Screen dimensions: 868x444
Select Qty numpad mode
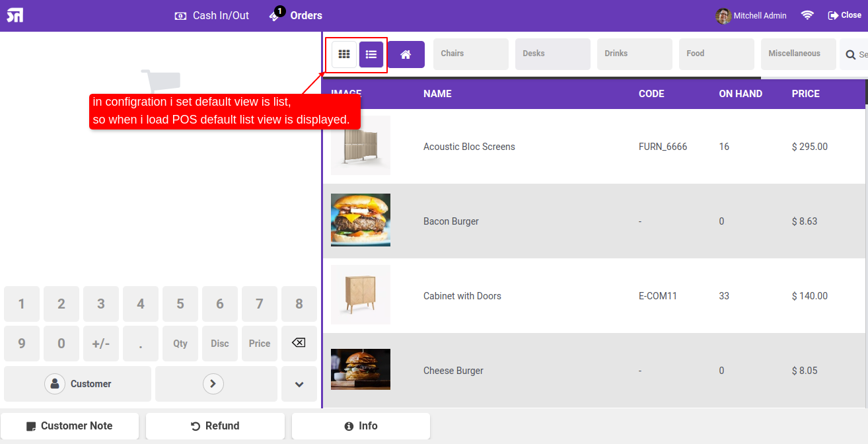click(x=180, y=344)
